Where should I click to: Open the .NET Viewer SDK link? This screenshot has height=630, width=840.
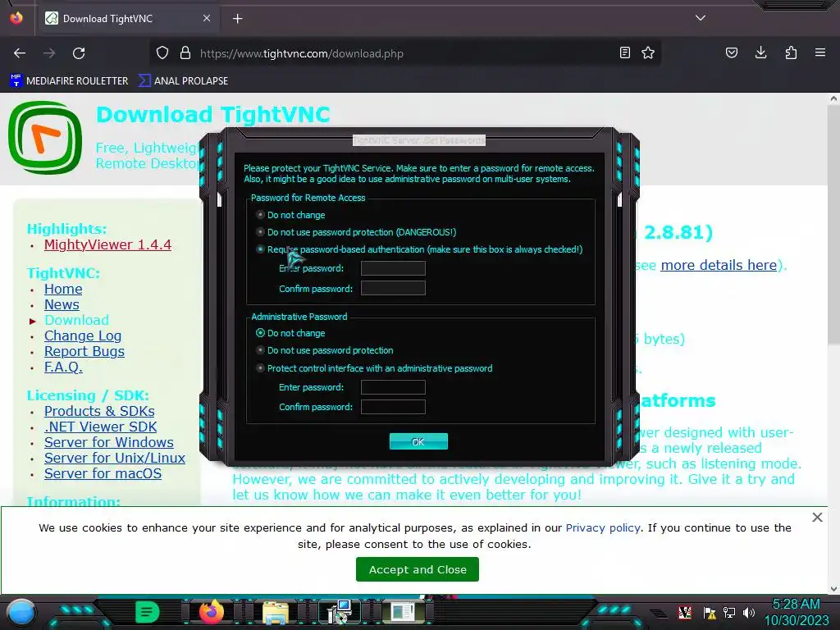click(x=100, y=427)
